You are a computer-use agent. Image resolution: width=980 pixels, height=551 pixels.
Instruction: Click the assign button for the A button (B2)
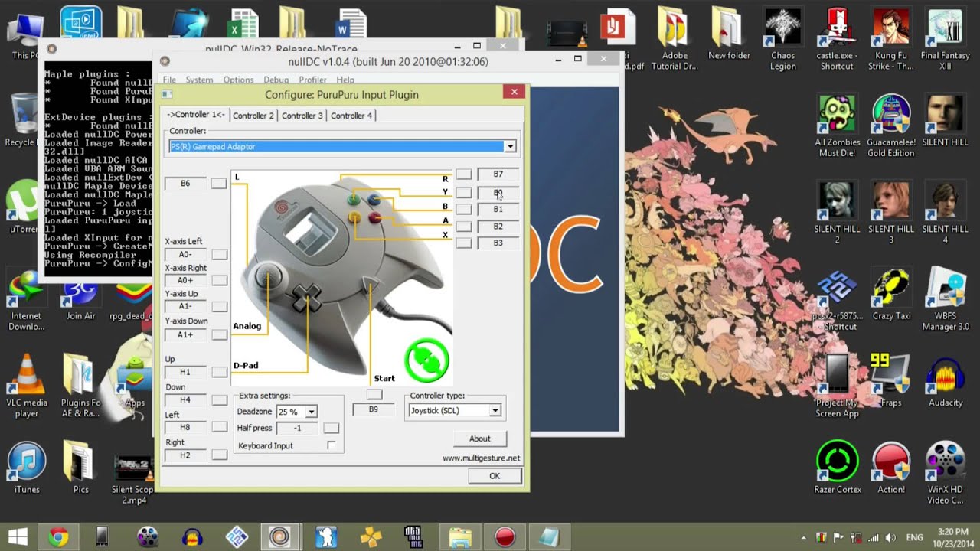(x=464, y=227)
